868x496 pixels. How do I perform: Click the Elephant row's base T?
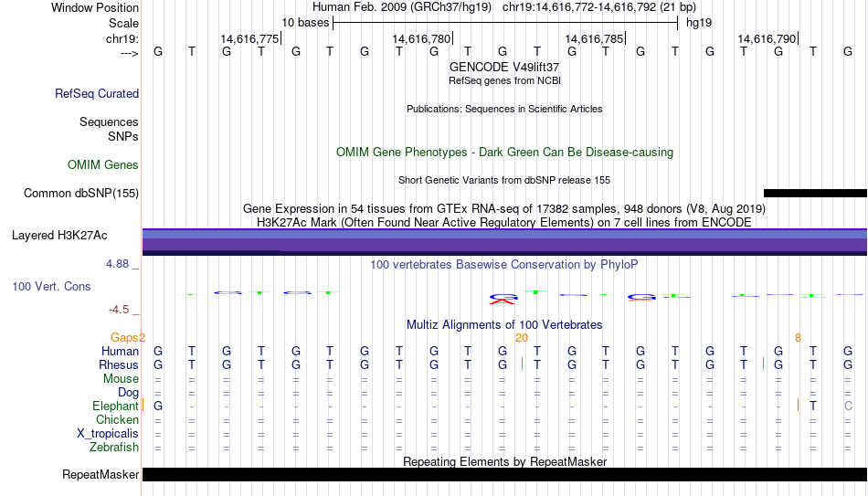(812, 406)
